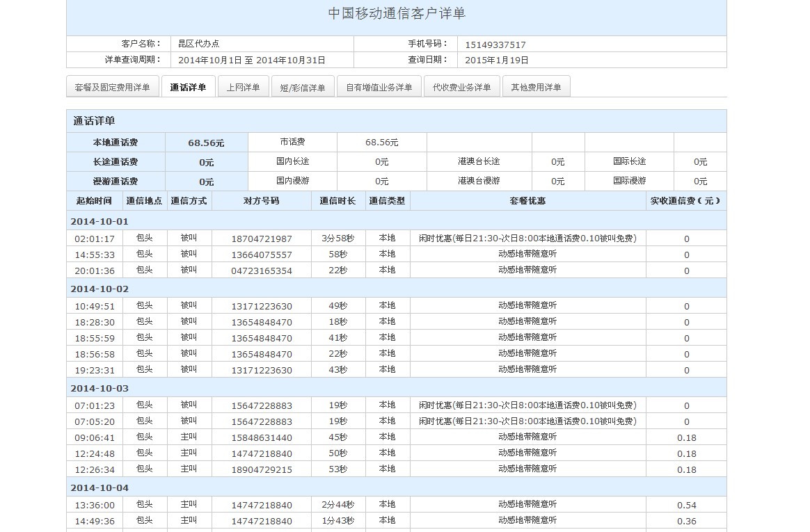Select the landline number 04723165354

[262, 271]
